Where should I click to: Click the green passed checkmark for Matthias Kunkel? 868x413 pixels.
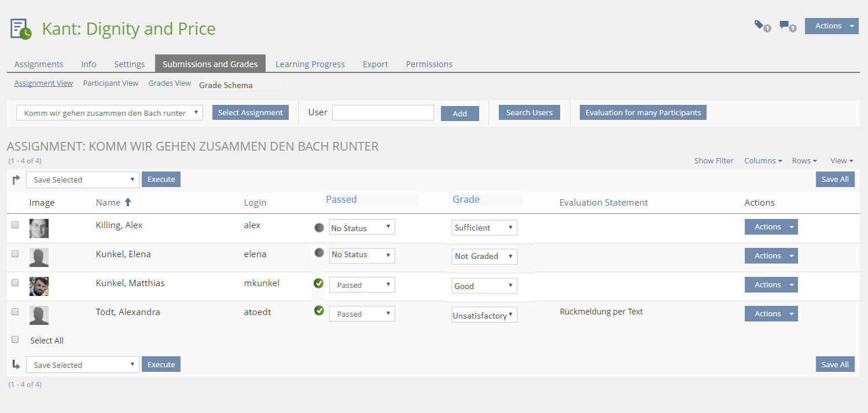tap(318, 283)
